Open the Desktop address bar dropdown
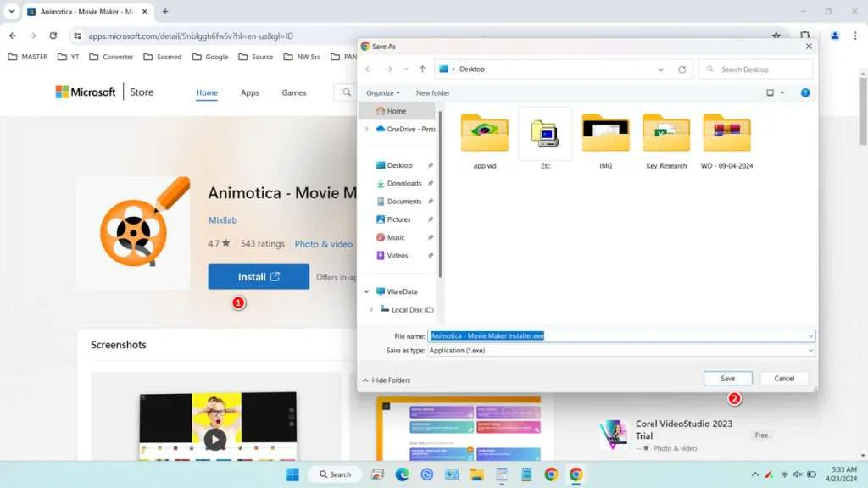The image size is (868, 488). [x=660, y=69]
